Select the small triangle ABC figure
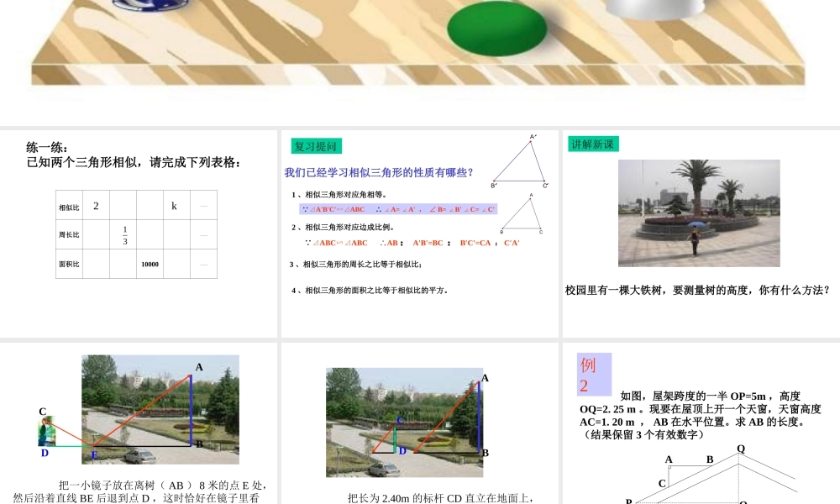Image resolution: width=840 pixels, height=504 pixels. pos(522,213)
